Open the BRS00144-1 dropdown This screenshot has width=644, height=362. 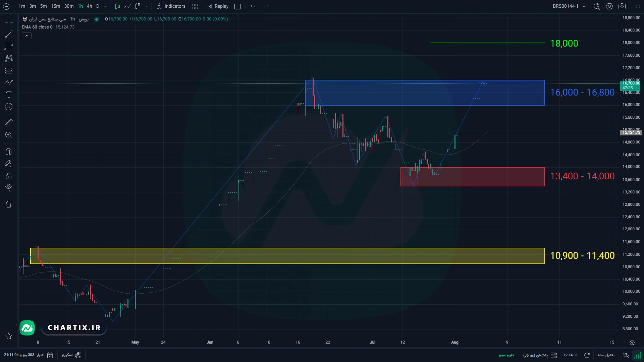coord(569,6)
